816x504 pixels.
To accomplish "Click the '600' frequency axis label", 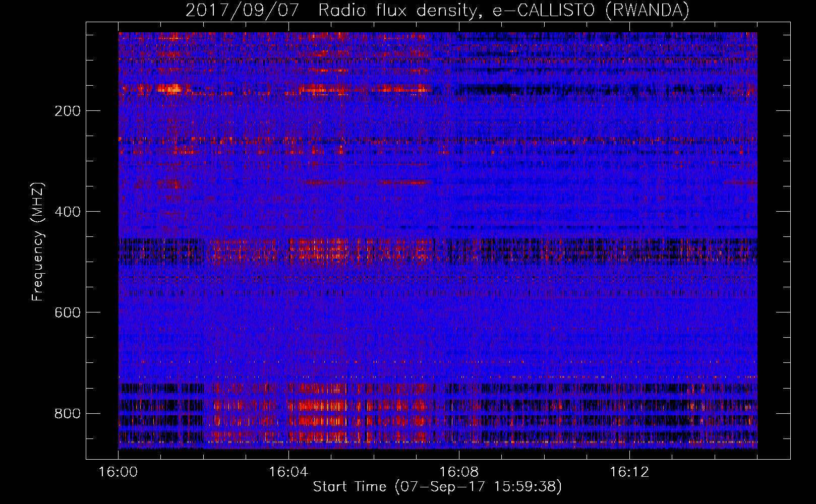I will click(x=68, y=312).
